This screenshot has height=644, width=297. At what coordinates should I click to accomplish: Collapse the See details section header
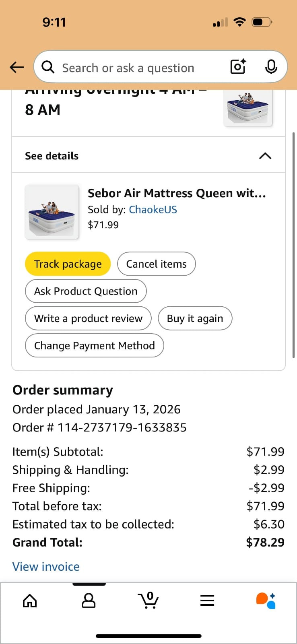point(52,156)
